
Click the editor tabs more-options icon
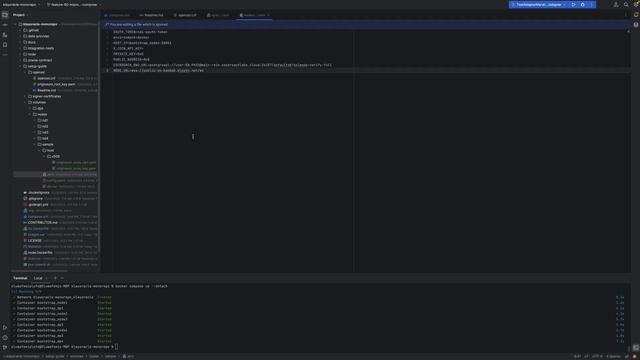[626, 15]
